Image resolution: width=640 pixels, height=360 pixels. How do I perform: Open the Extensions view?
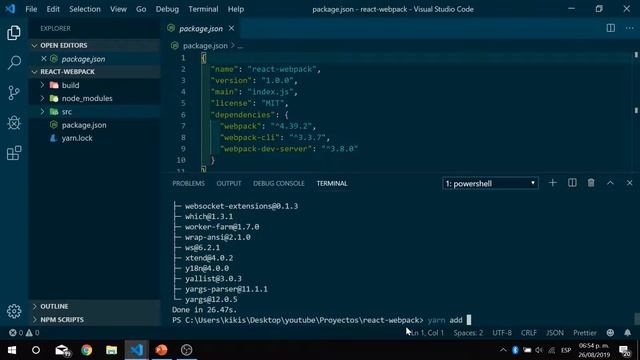pos(14,153)
